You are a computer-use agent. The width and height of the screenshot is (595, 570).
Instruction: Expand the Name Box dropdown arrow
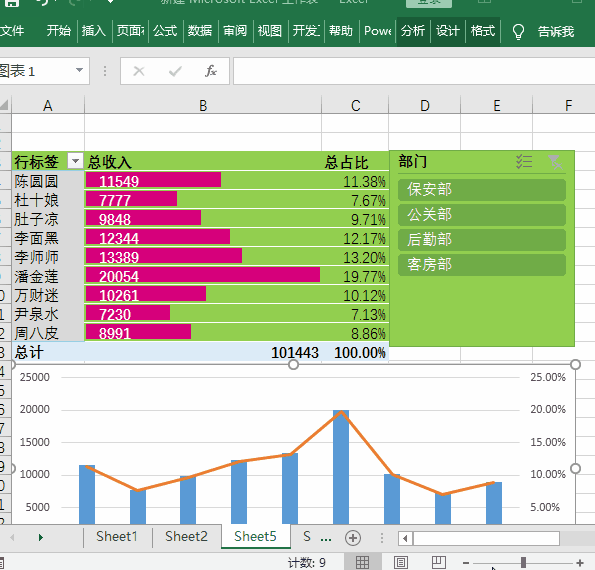(79, 70)
